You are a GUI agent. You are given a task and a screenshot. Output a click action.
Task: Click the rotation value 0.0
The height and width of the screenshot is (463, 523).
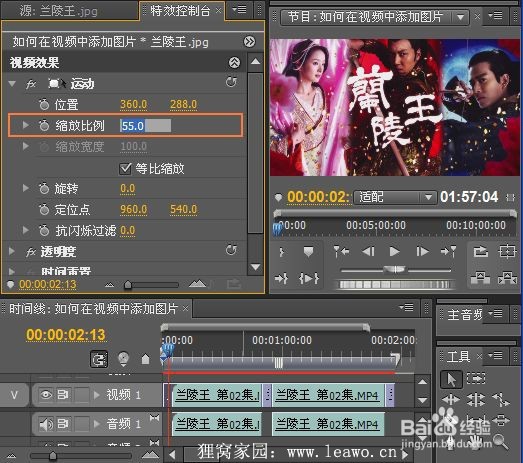point(127,188)
